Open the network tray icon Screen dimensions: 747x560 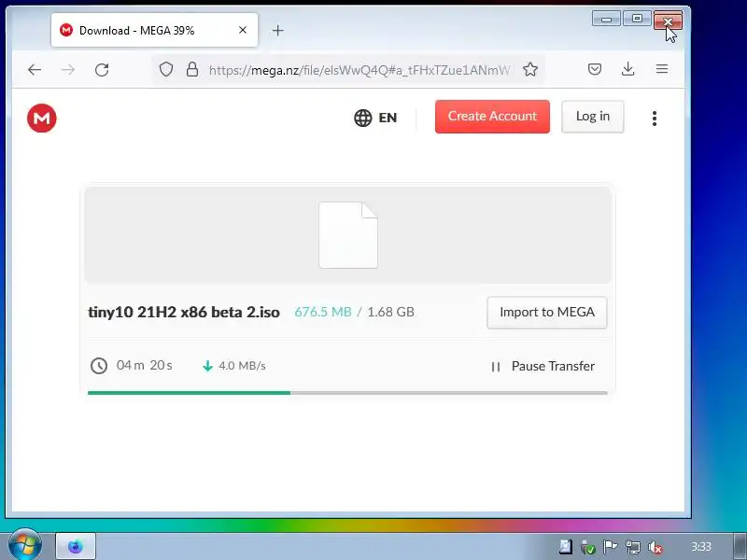coord(633,547)
